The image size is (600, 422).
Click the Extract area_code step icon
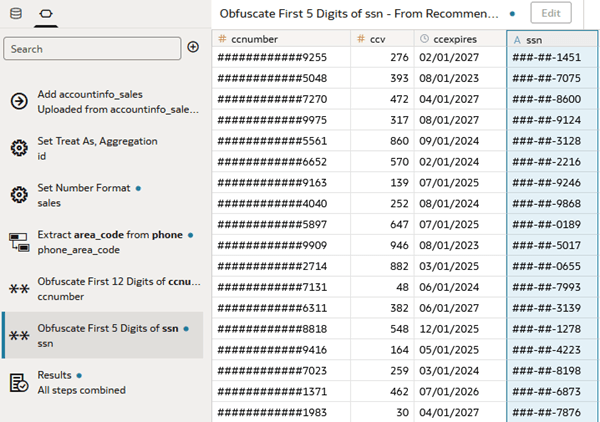(19, 242)
